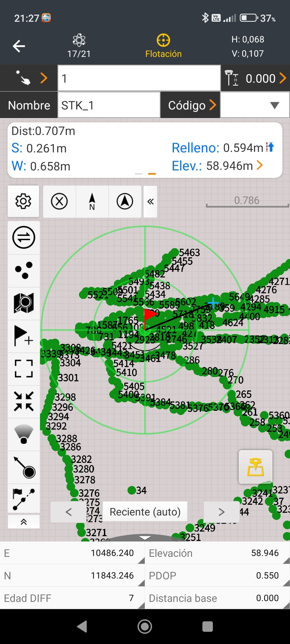Go to previous stakeout point
Viewport: 290px width, 644px height.
tap(69, 512)
